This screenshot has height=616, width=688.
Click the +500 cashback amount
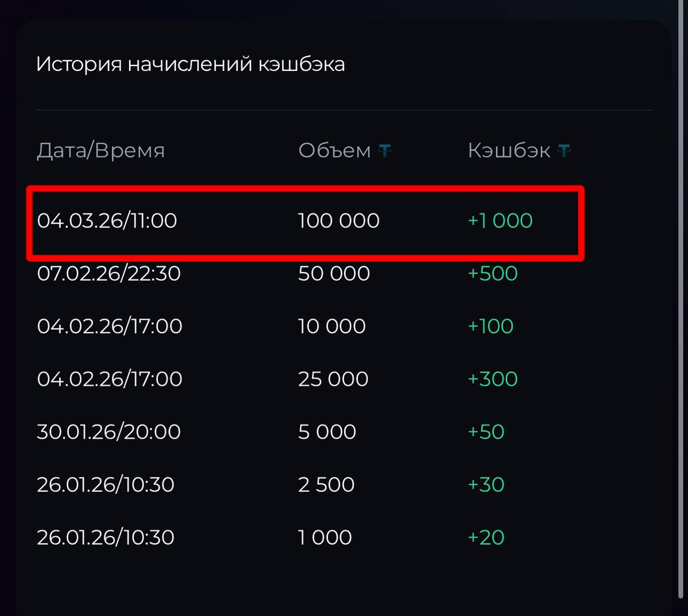click(492, 273)
